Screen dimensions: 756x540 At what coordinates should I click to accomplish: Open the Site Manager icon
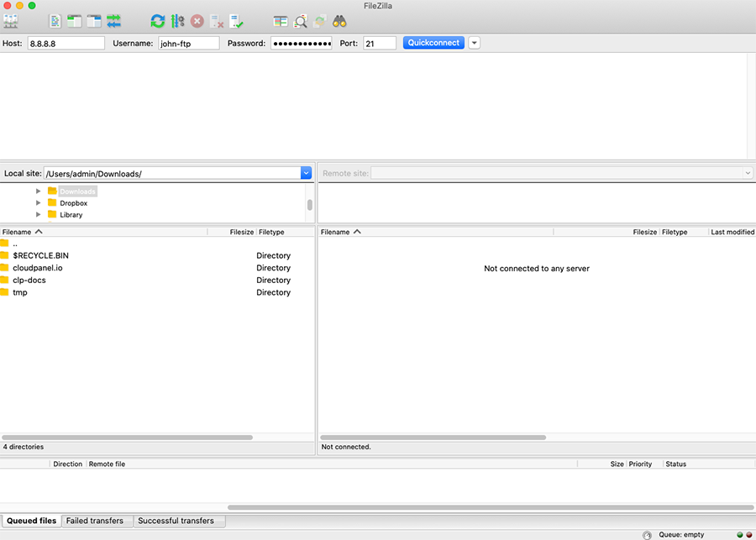point(11,21)
